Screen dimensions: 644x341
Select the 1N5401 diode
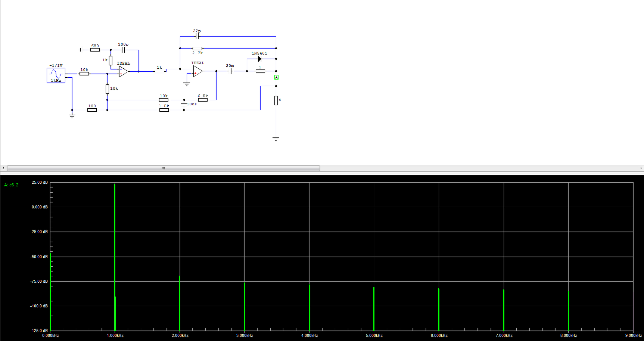click(x=259, y=59)
